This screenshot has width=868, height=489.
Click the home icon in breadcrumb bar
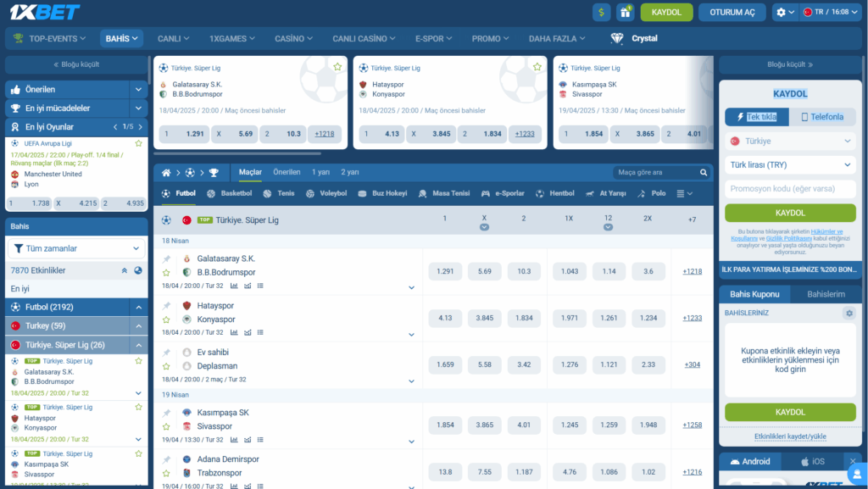coord(167,173)
